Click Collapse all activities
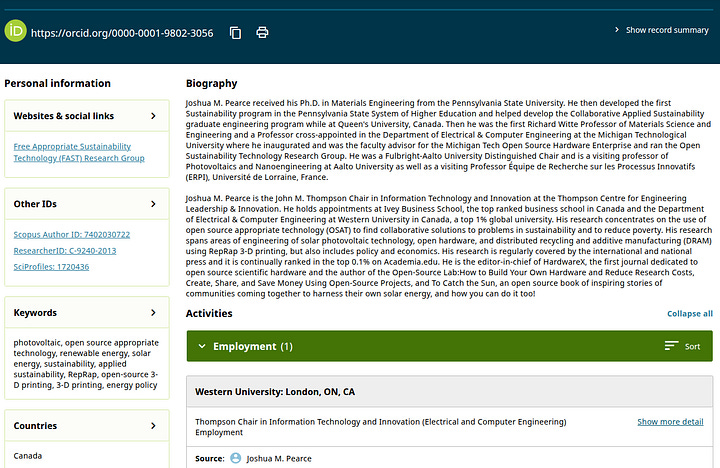720x468 pixels. [690, 314]
